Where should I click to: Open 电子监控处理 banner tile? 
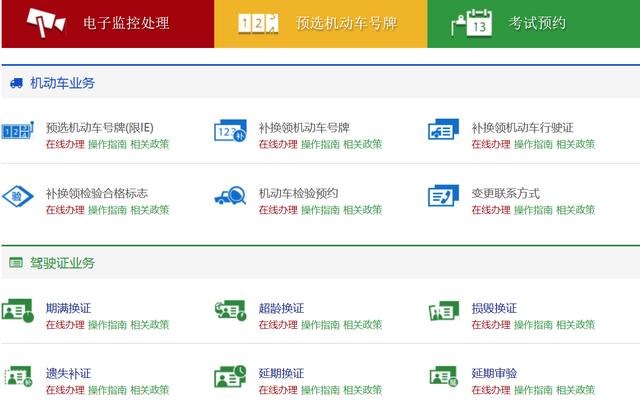click(x=108, y=24)
